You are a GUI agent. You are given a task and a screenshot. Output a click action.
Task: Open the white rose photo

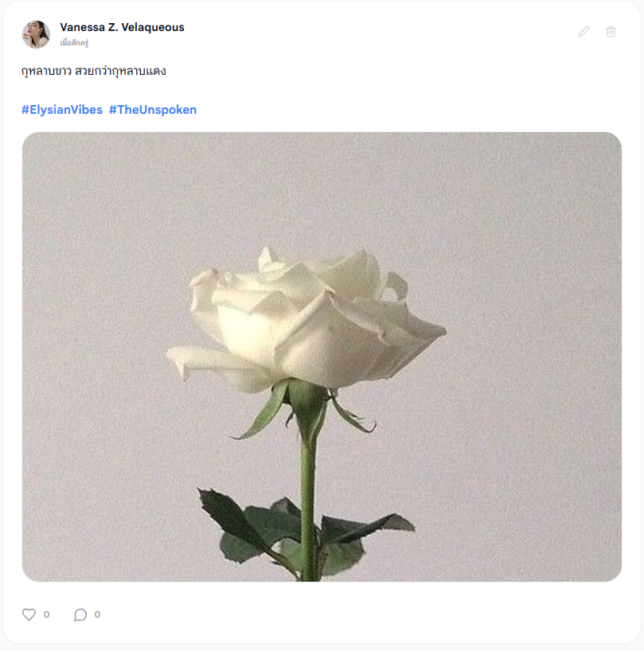[322, 357]
